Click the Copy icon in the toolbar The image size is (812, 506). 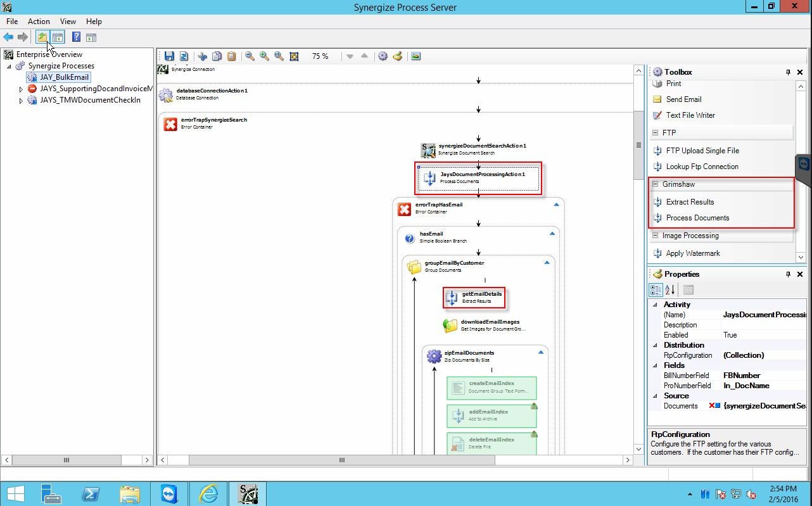(x=217, y=56)
